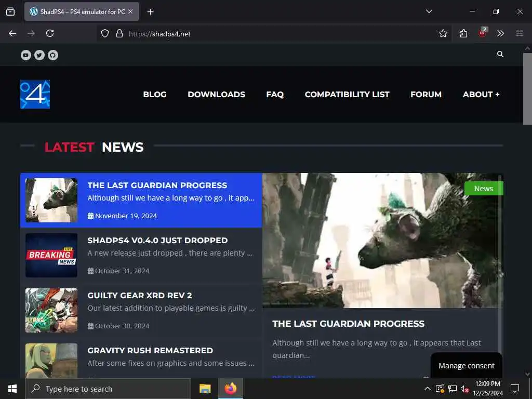This screenshot has width=532, height=399.
Task: Select the ShadPS4 browser tab
Action: 82,11
